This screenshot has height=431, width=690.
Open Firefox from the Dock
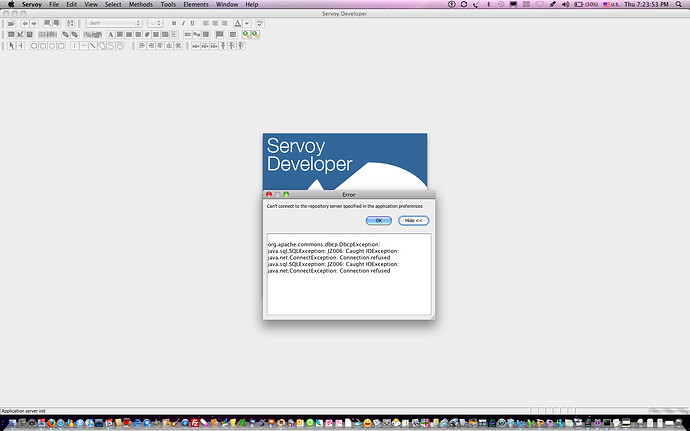[x=51, y=423]
